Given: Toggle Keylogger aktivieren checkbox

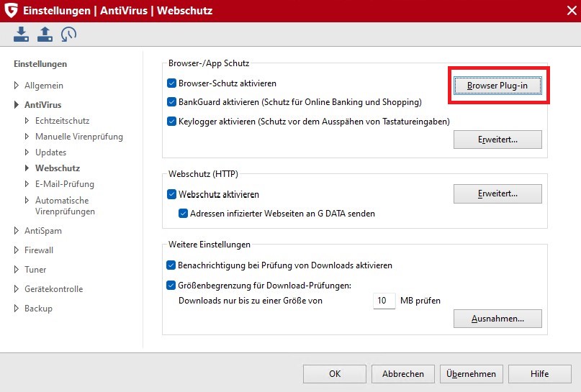Looking at the screenshot, I should [171, 122].
